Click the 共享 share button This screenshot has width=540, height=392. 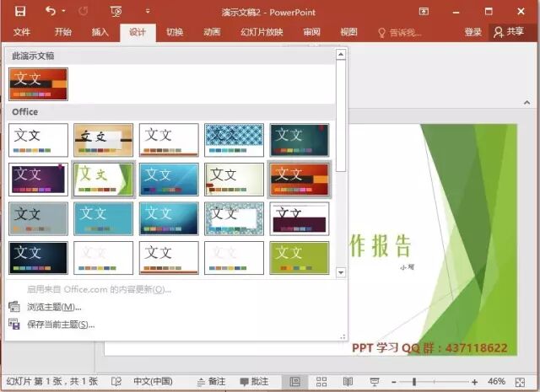pyautogui.click(x=509, y=32)
